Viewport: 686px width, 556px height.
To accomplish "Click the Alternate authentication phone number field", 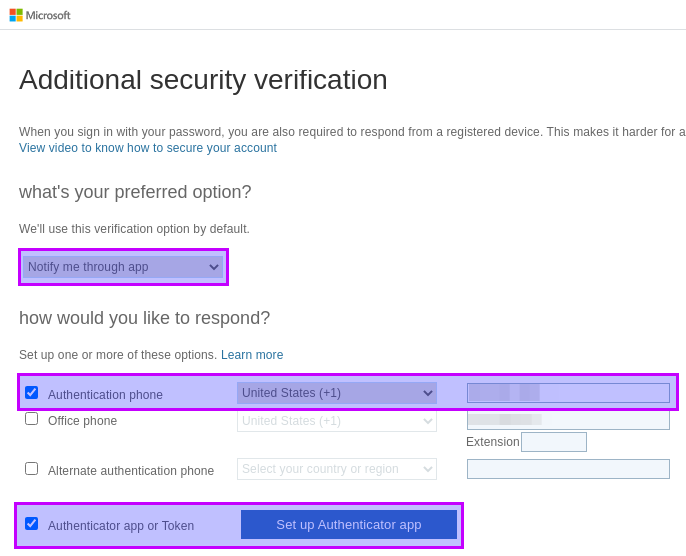I will pyautogui.click(x=568, y=469).
